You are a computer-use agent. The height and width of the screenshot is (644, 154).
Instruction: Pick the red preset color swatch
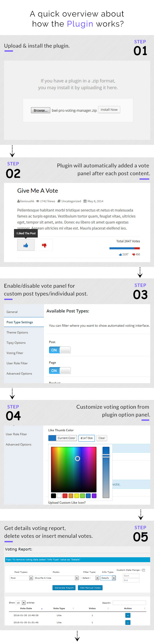(x=65, y=496)
